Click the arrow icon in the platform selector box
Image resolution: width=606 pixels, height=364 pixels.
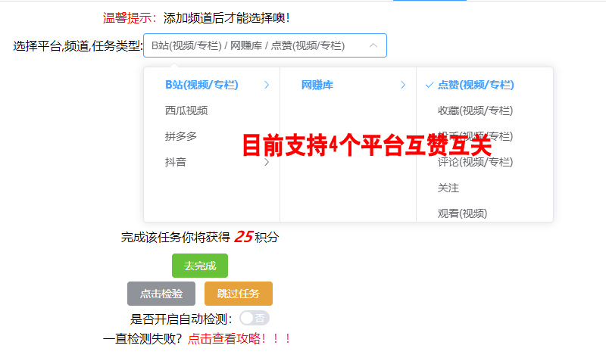coord(373,45)
